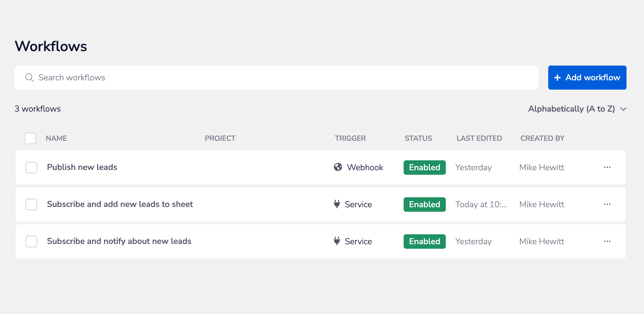Click the plus icon inside Add workflow button
Screen dimensions: 644x314
coord(558,77)
